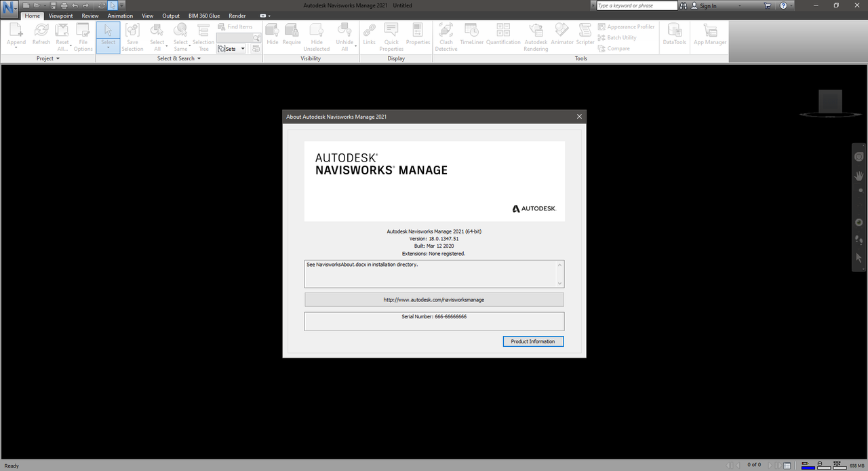The image size is (868, 471).
Task: Click the Unhide All tool
Action: 344,37
